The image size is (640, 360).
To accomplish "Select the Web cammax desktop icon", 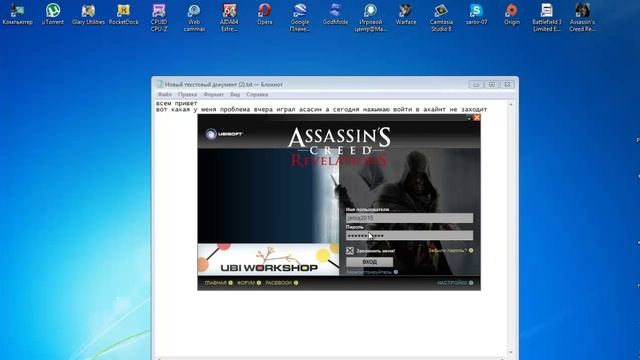I will (x=194, y=18).
